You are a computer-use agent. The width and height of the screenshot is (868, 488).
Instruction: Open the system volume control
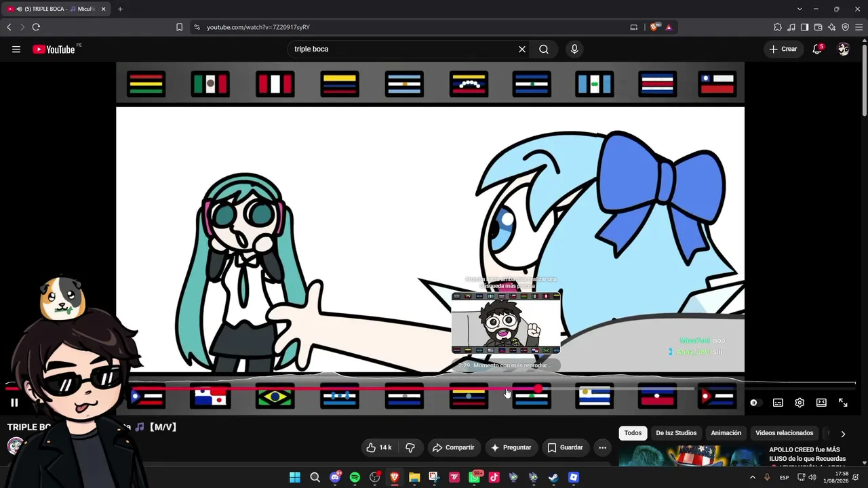pos(812,477)
